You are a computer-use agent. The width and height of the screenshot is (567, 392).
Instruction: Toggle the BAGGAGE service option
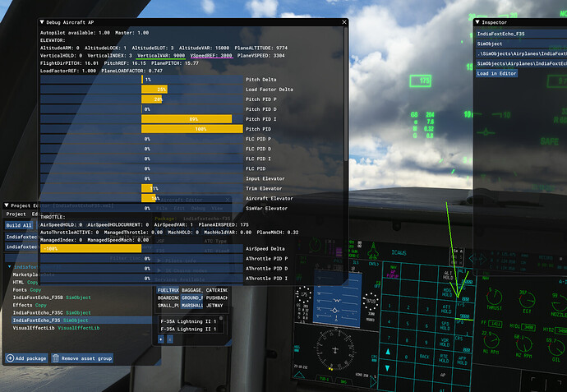pos(192,290)
